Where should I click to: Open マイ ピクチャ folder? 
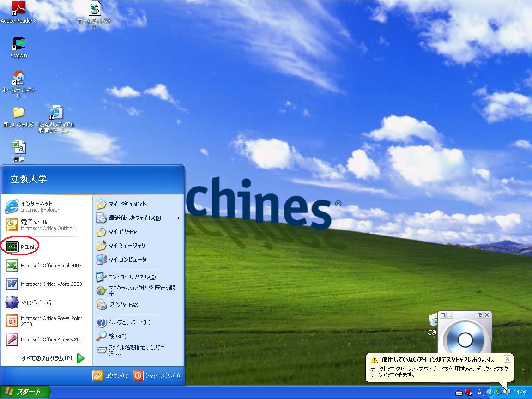(138, 232)
